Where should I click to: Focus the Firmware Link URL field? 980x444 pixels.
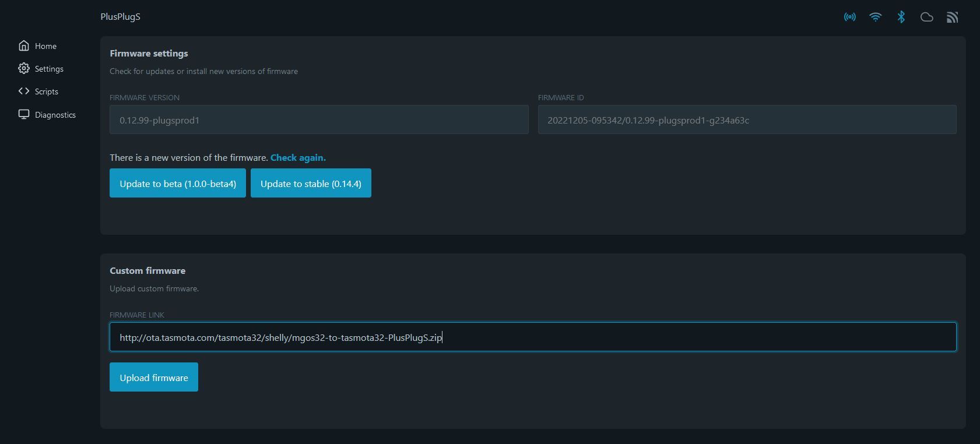tap(532, 337)
